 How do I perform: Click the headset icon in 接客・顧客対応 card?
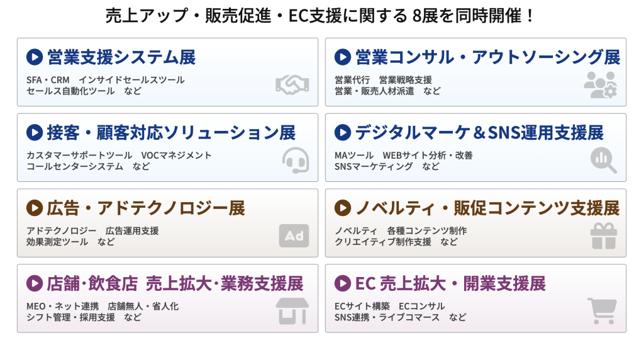[x=294, y=160]
